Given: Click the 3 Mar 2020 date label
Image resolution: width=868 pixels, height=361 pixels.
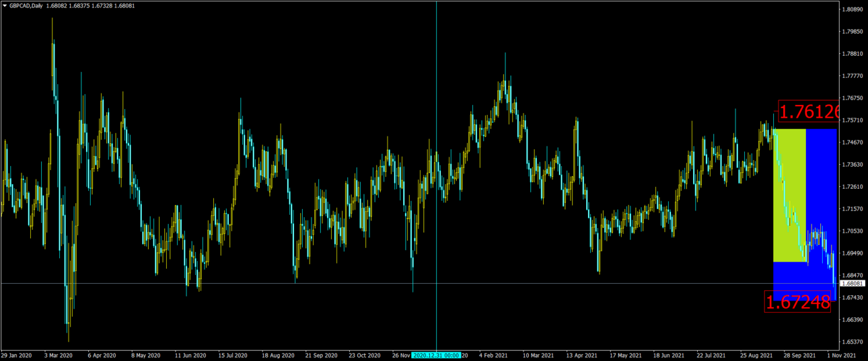Looking at the screenshot, I should click(59, 355).
